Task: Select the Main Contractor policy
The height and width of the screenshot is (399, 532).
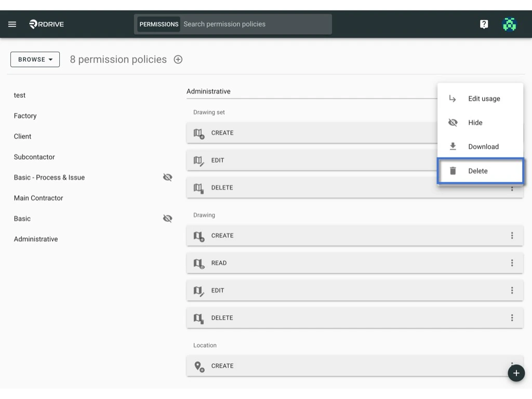Action: 38,198
